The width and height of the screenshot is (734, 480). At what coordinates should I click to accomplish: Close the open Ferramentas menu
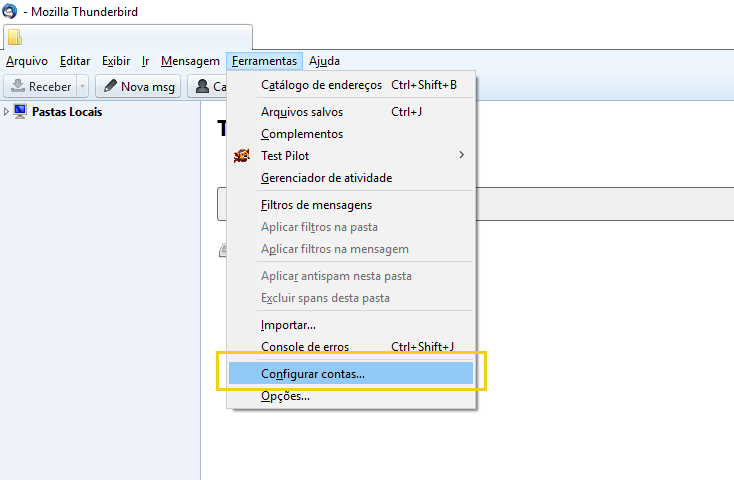pos(264,61)
